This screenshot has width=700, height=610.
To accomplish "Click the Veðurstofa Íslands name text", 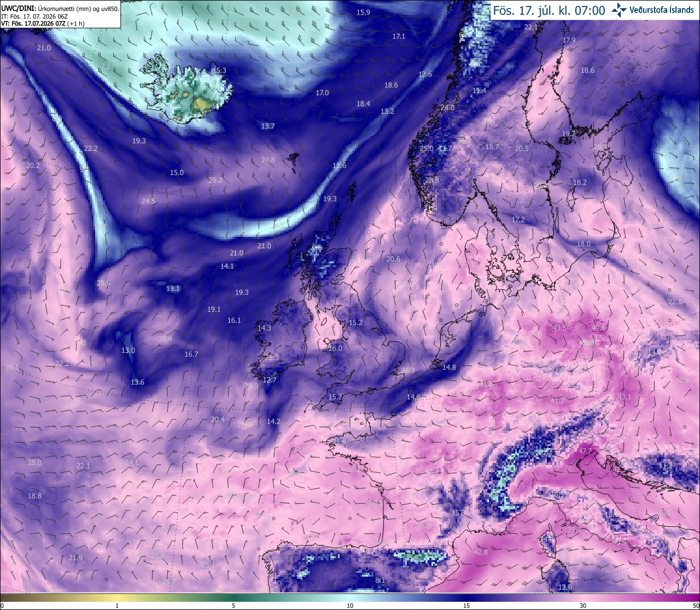I will [662, 10].
